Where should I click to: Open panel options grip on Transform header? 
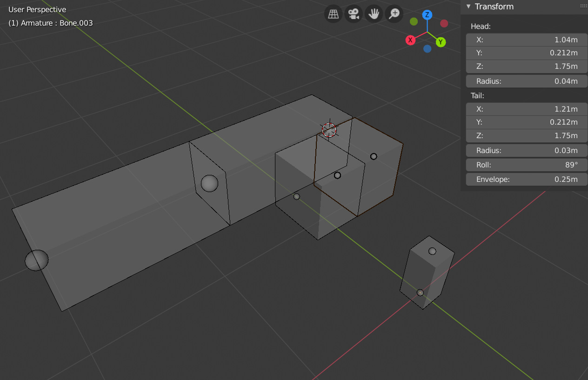pyautogui.click(x=583, y=6)
